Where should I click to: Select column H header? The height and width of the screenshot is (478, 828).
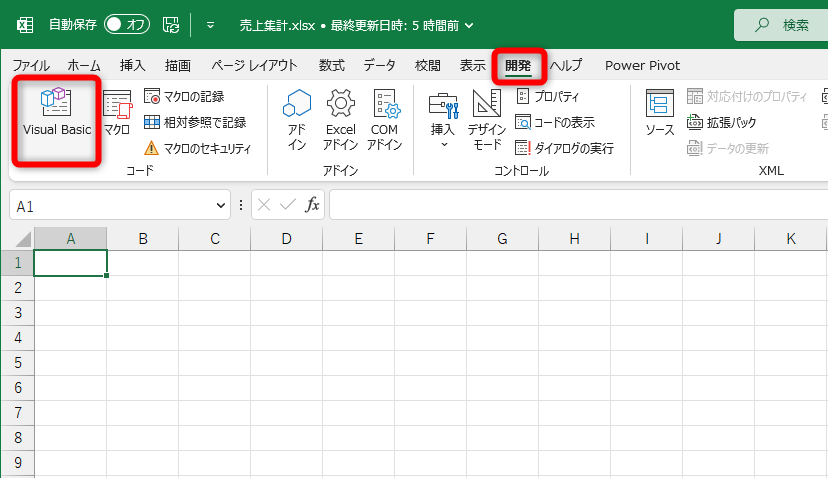pyautogui.click(x=575, y=239)
